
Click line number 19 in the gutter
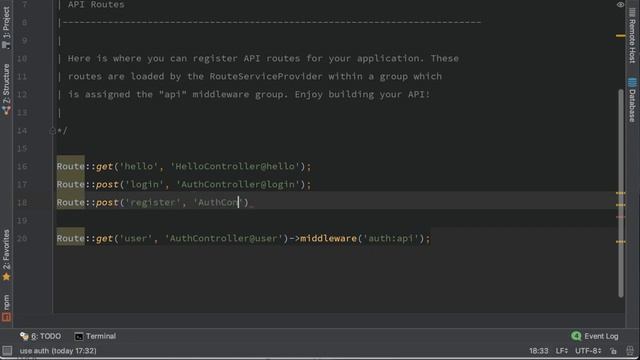click(22, 220)
